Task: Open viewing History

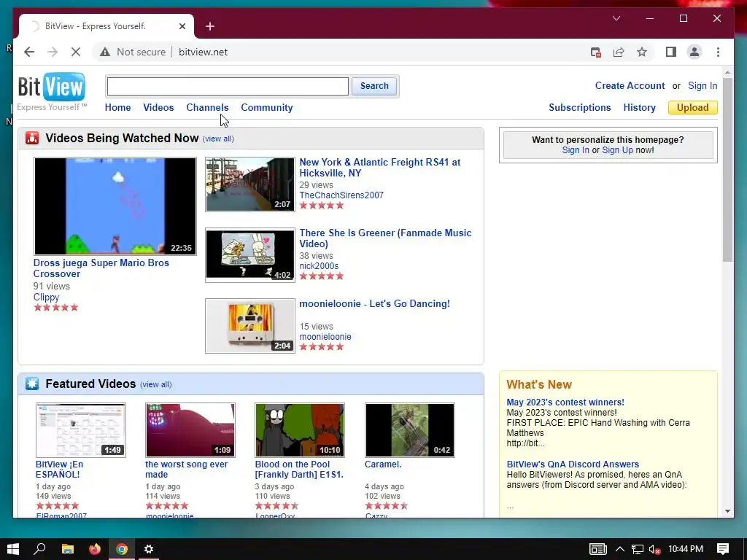Action: (x=639, y=108)
